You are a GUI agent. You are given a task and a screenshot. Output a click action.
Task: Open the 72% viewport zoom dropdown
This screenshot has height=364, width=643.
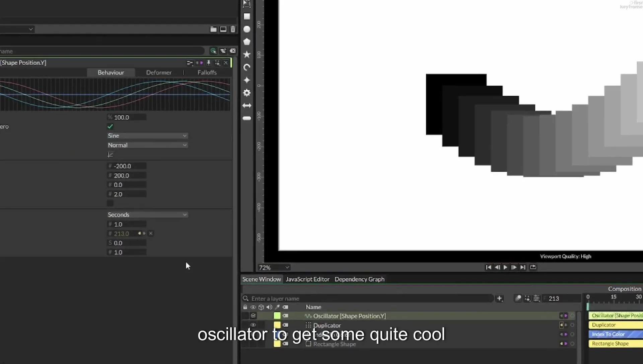click(x=274, y=267)
